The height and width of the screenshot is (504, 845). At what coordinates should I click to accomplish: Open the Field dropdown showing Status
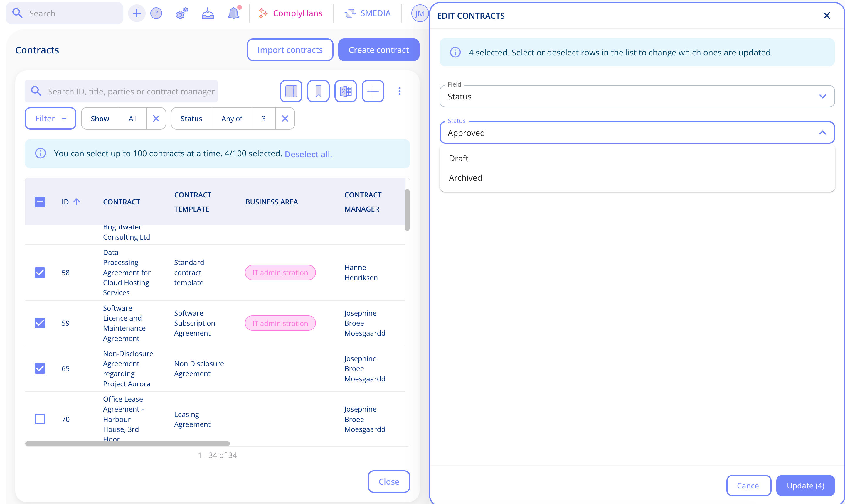pyautogui.click(x=637, y=97)
